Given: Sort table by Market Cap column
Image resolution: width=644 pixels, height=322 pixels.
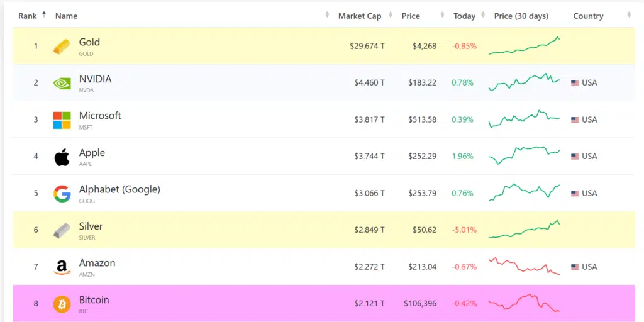Looking at the screenshot, I should point(360,16).
